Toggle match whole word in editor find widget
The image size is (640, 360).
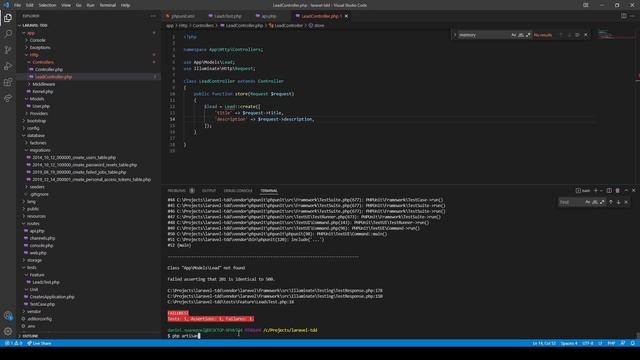tap(521, 35)
